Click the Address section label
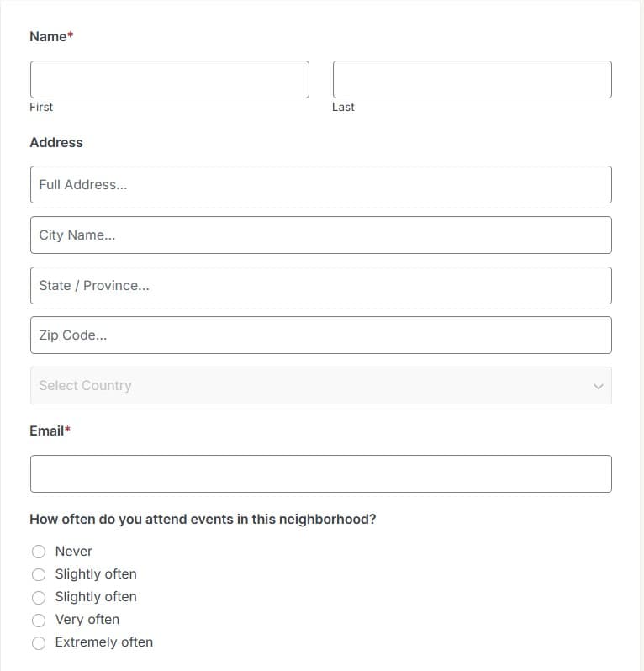Image resolution: width=644 pixels, height=671 pixels. pos(56,142)
